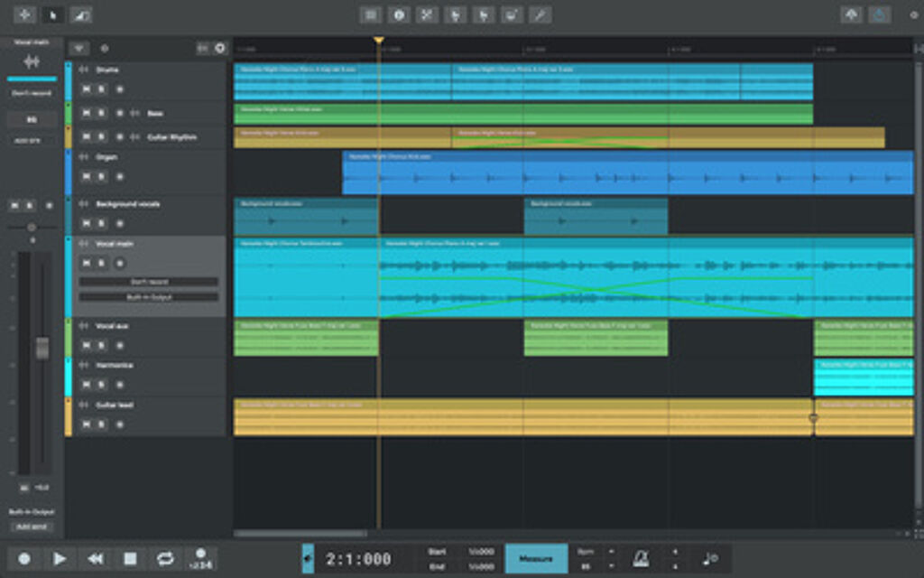Click the 2:1:000 time position display
This screenshot has height=578, width=924.
(x=358, y=559)
